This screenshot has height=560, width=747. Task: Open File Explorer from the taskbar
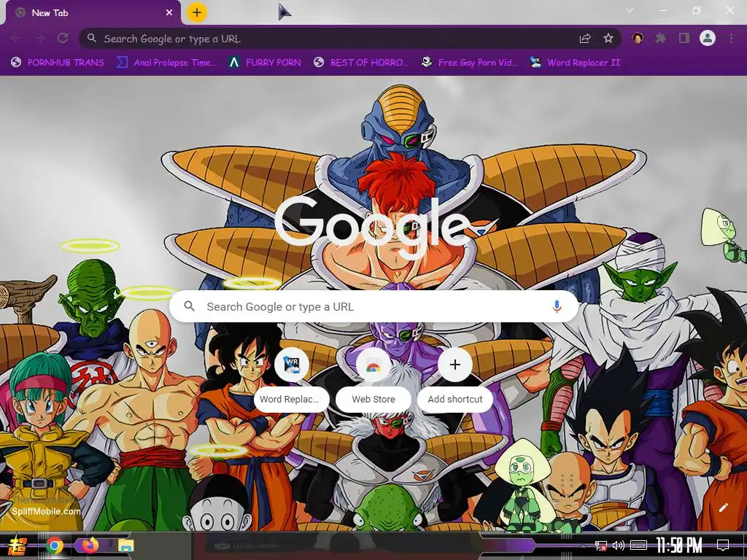click(125, 545)
